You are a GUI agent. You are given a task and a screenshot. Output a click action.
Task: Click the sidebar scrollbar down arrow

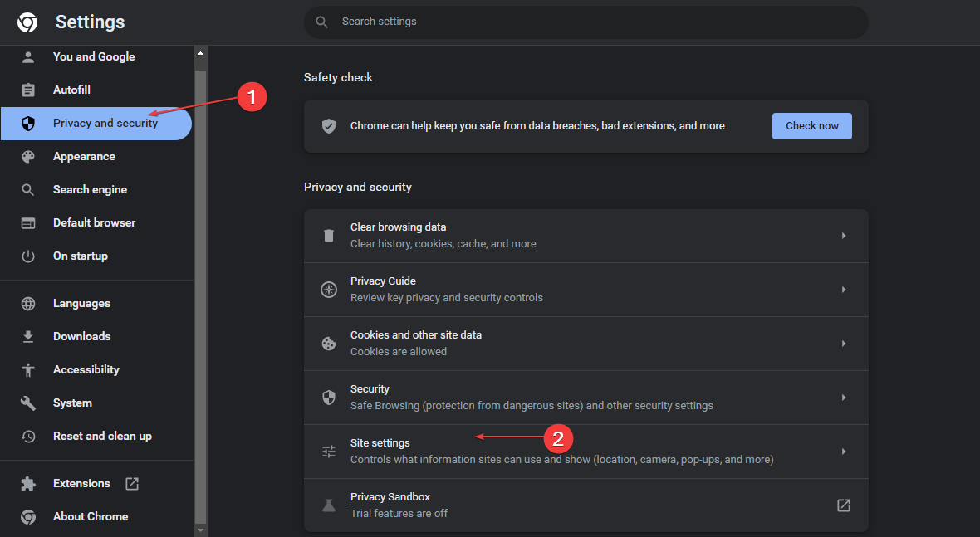[x=199, y=529]
